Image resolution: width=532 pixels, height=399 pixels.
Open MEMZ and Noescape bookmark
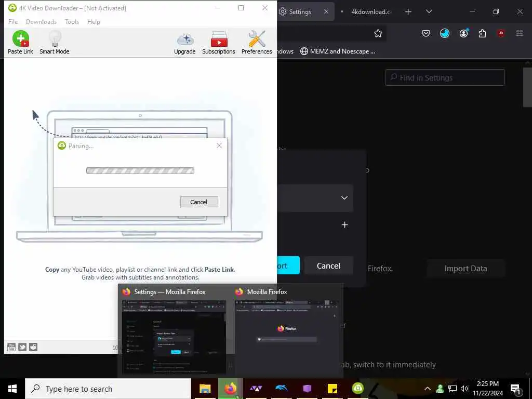[x=338, y=51]
